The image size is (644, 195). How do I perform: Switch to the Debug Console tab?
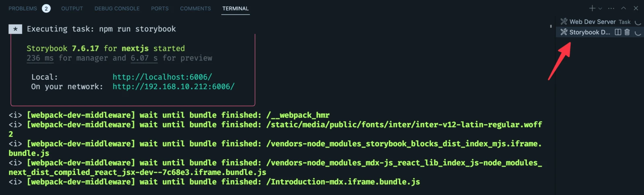pos(117,8)
